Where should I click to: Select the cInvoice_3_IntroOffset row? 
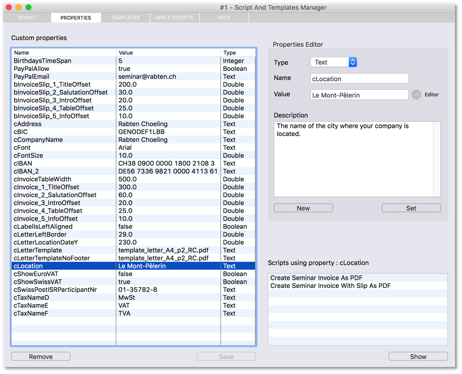pos(133,203)
